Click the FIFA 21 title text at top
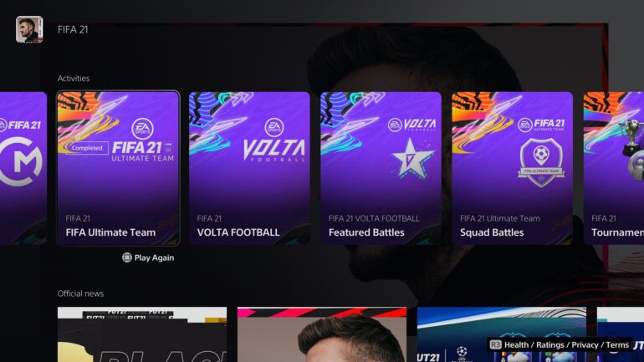 coord(73,29)
